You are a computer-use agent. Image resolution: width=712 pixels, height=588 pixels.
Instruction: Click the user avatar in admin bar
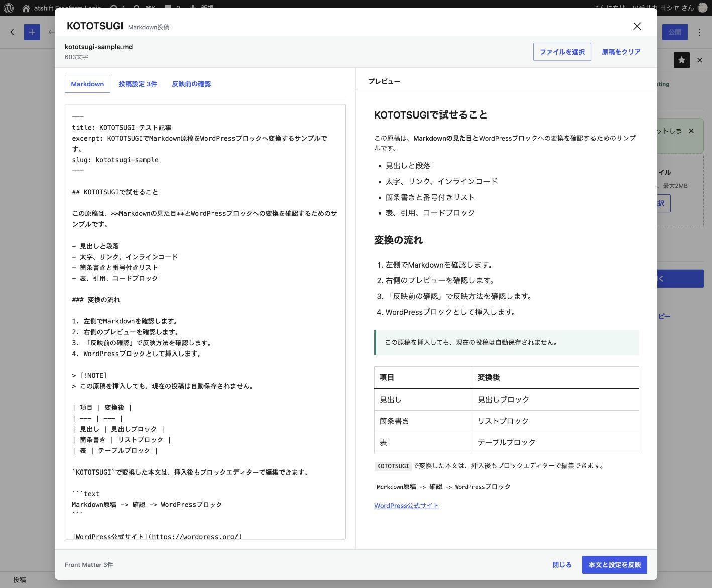tap(703, 8)
